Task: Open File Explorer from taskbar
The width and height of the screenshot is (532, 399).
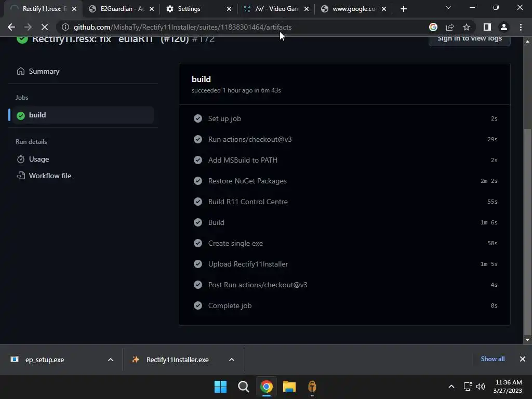Action: (289, 387)
